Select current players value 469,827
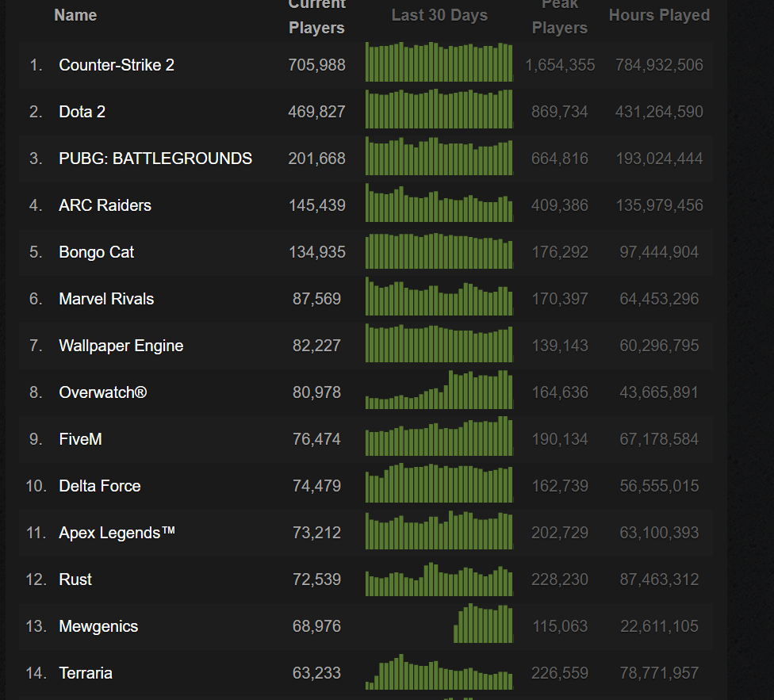Viewport: 774px width, 700px height. tap(317, 112)
